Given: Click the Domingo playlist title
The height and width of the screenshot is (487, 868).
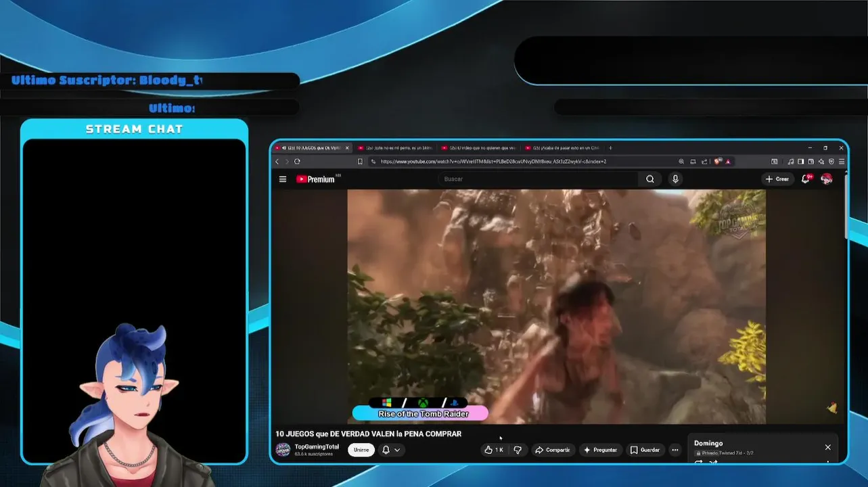Looking at the screenshot, I should (x=708, y=444).
